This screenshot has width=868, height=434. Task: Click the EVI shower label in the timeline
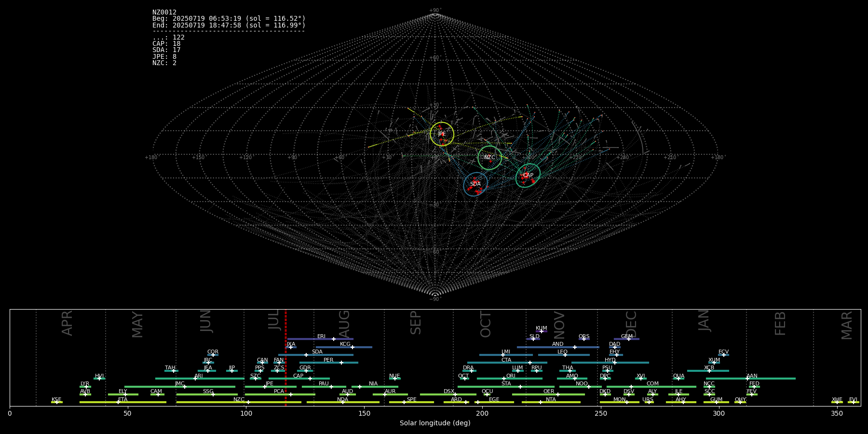pos(853,400)
